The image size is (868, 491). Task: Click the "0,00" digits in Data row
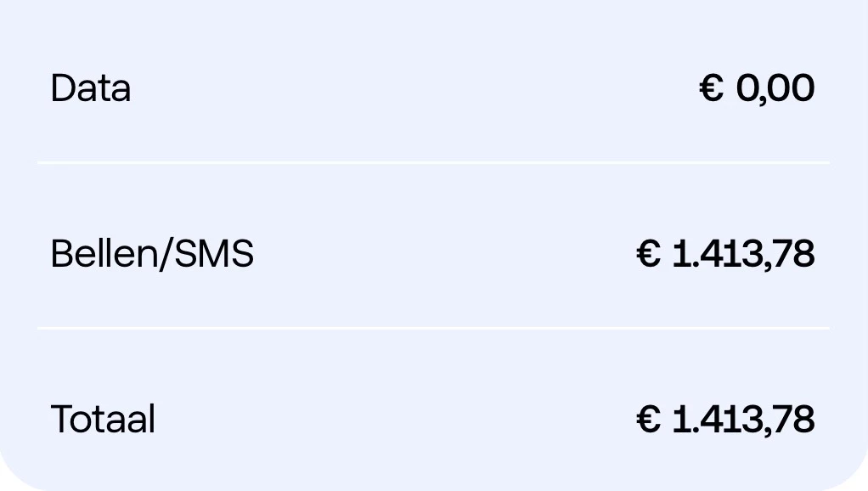coord(775,88)
